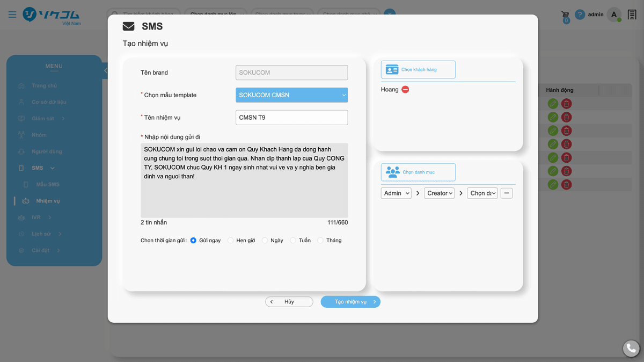Click the red trash icon in last table row
This screenshot has height=362, width=644.
(566, 184)
